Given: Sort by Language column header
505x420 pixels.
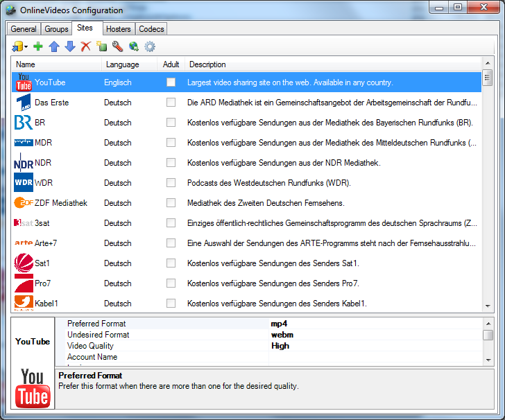Looking at the screenshot, I should click(130, 64).
